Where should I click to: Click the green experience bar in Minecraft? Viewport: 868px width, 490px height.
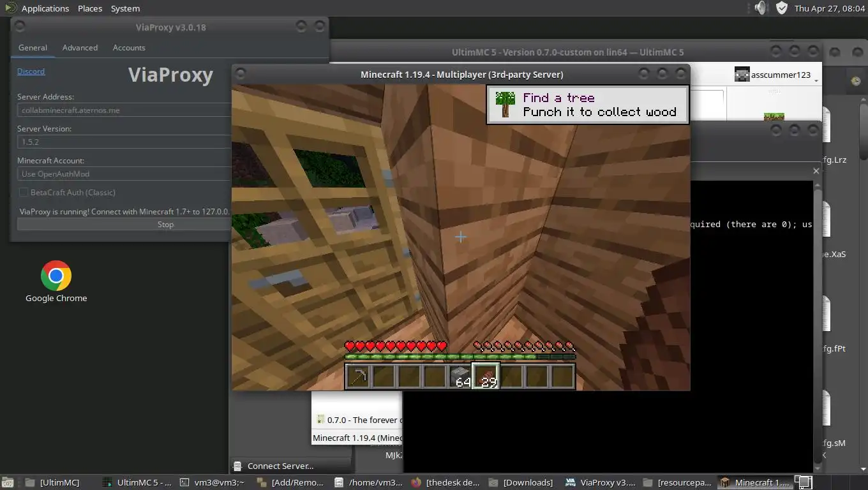point(460,357)
